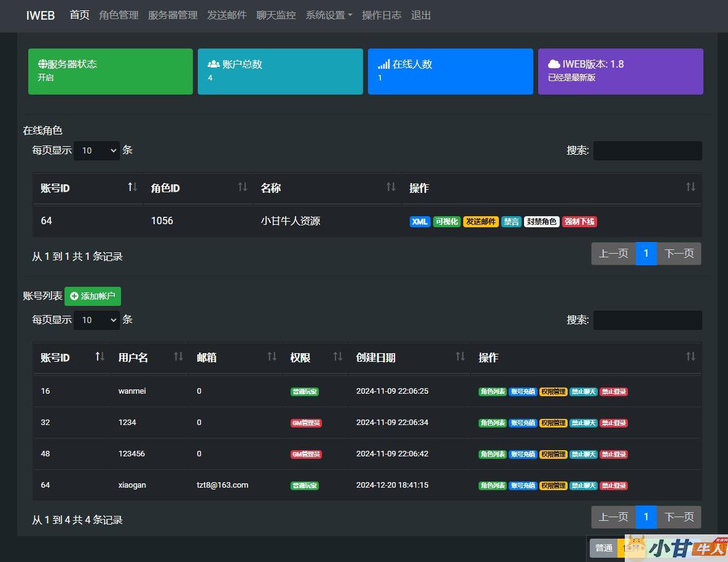
Task: Click the signal bars icon on 在线人数 card
Action: click(383, 64)
